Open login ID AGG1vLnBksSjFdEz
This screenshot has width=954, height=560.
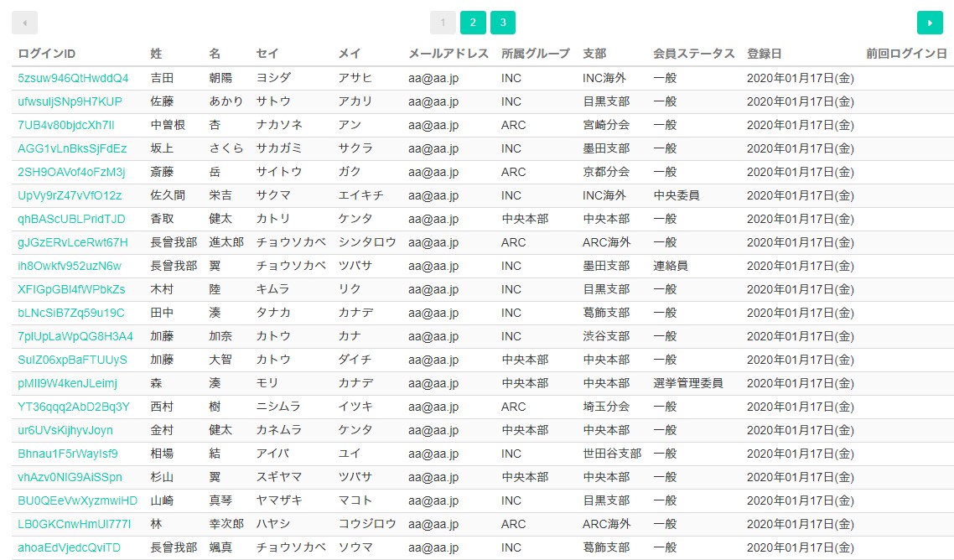(x=72, y=148)
